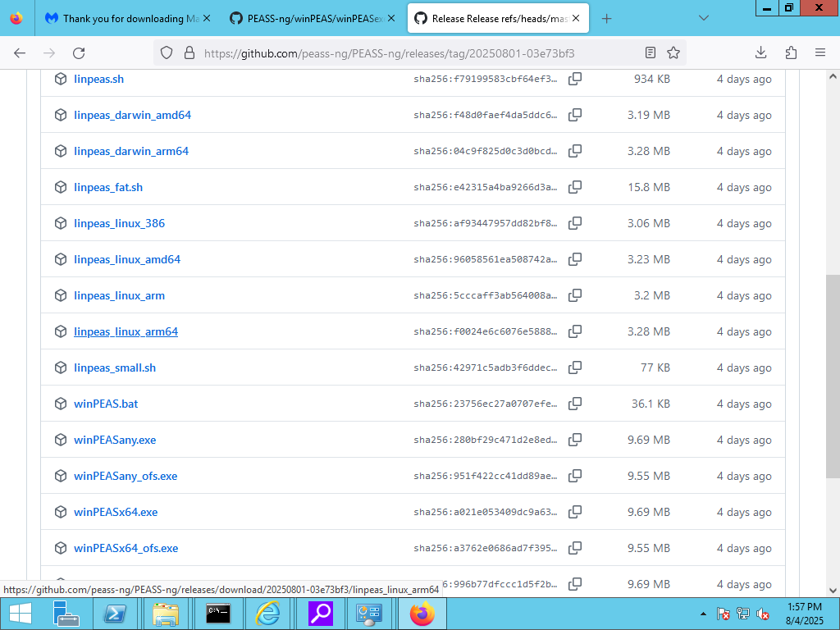
Task: Open the Firefox hamburger application menu
Action: click(819, 52)
